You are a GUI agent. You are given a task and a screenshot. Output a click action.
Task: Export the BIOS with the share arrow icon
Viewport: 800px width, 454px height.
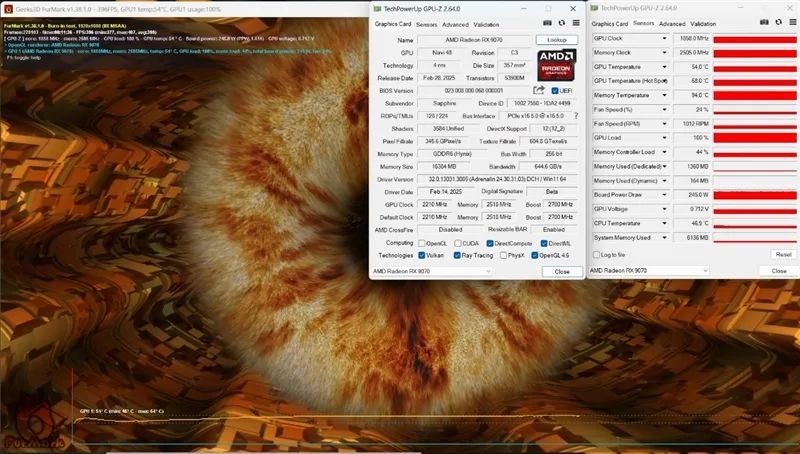(539, 90)
